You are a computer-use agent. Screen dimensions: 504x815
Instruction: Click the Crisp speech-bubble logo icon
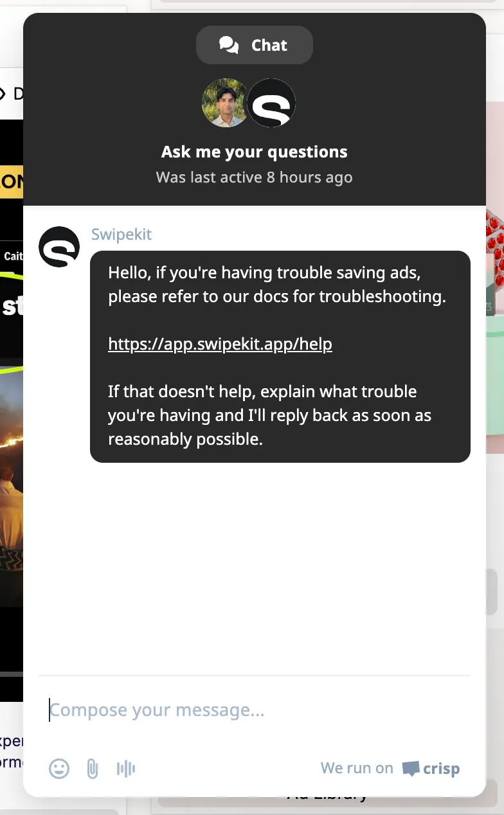point(411,768)
